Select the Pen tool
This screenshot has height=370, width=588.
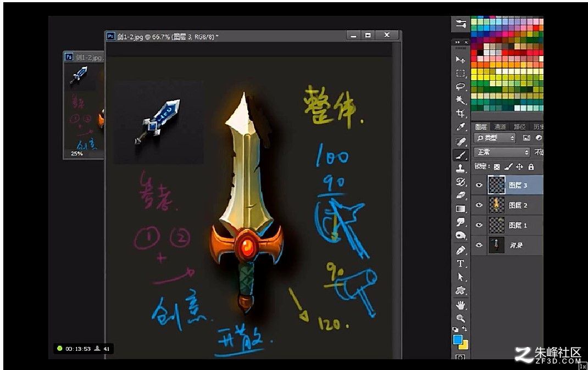coord(460,250)
